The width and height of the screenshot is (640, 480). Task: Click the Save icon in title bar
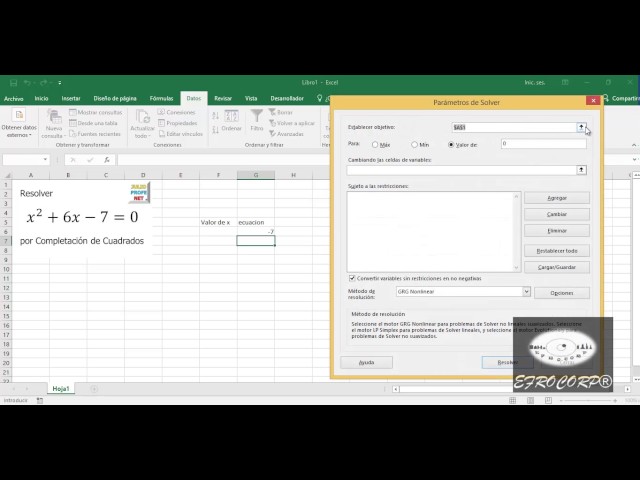click(13, 83)
